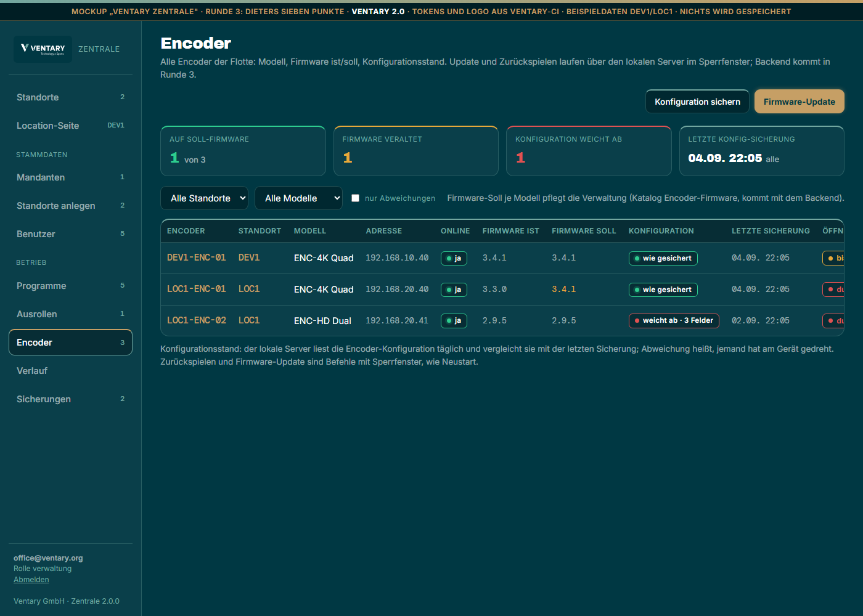Screen dimensions: 863x616
Task: Click Konfiguration weicht ab card
Action: click(589, 151)
